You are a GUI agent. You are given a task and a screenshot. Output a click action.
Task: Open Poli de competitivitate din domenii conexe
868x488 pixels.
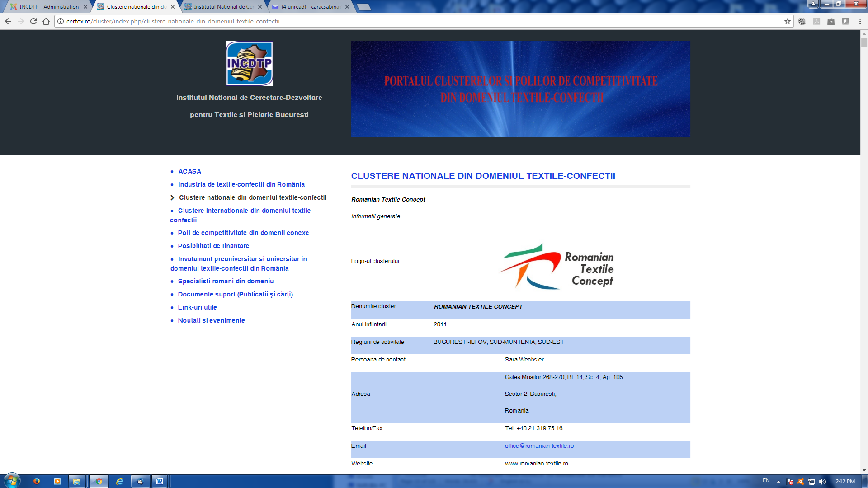243,233
